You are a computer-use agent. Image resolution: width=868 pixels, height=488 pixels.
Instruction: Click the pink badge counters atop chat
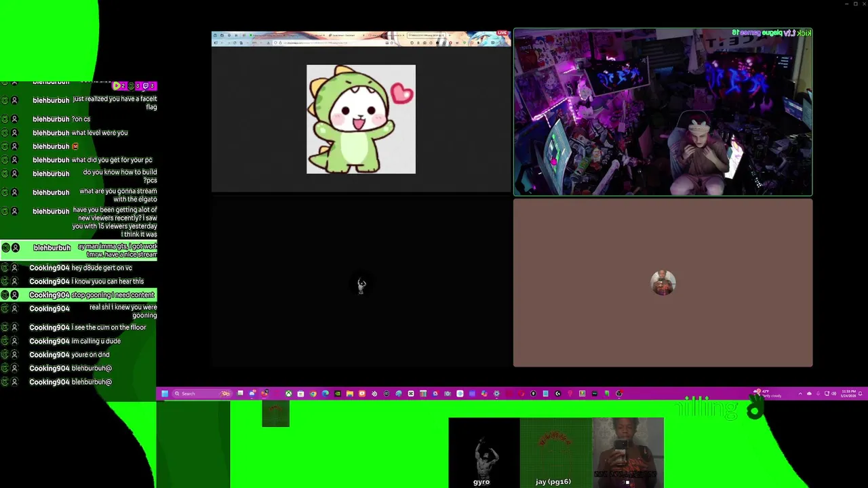coord(134,86)
